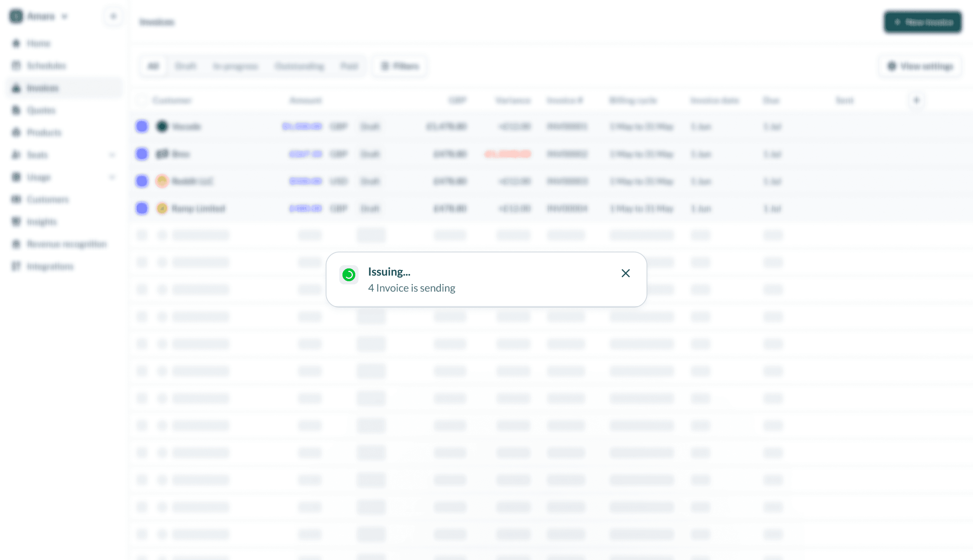The width and height of the screenshot is (973, 560).
Task: Open the Quotes icon in sidebar
Action: click(x=16, y=110)
